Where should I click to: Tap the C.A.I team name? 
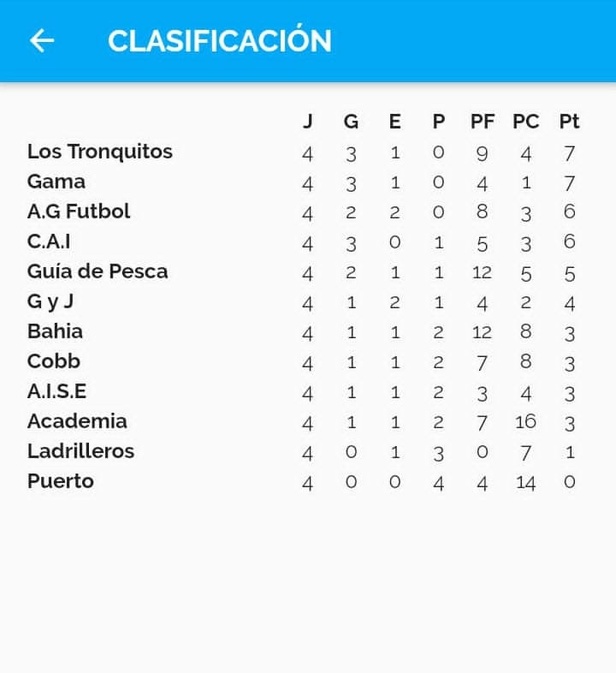coord(49,241)
